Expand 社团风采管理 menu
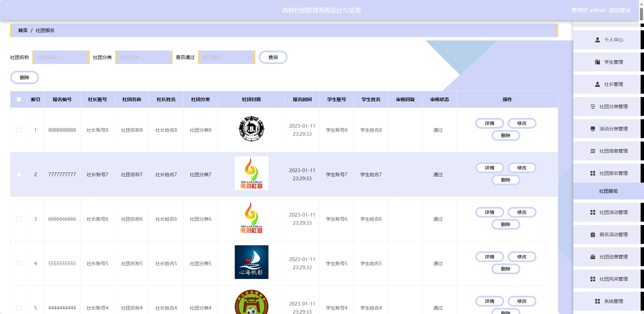 [609, 279]
